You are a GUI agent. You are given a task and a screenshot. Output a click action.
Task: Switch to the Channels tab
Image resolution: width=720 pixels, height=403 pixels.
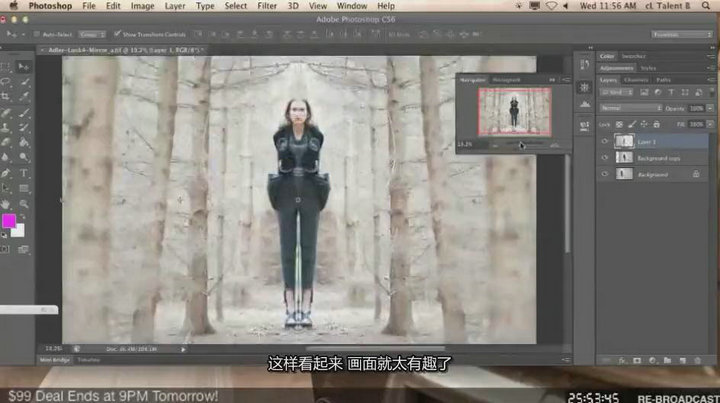pos(636,80)
